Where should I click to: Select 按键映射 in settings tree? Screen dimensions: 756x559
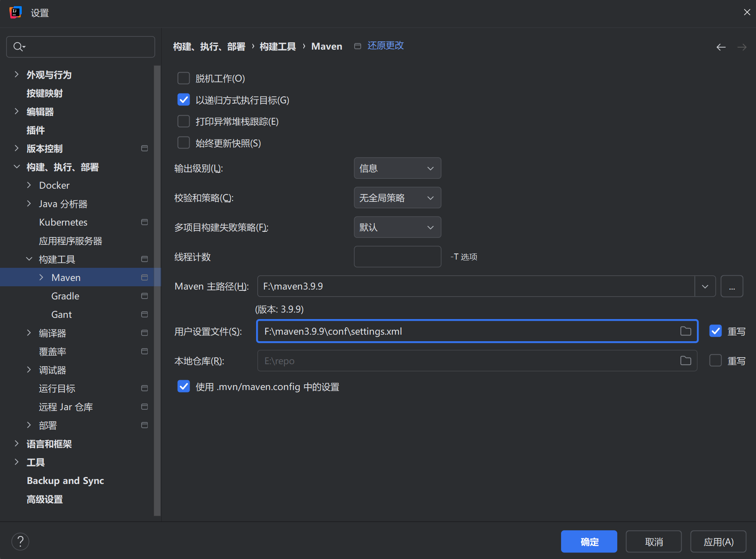44,93
